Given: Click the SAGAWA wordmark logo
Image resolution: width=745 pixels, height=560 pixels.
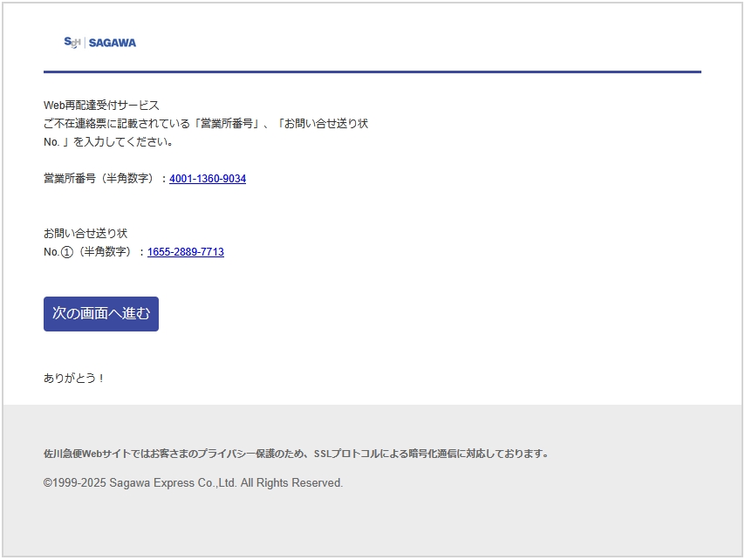Looking at the screenshot, I should 113,43.
